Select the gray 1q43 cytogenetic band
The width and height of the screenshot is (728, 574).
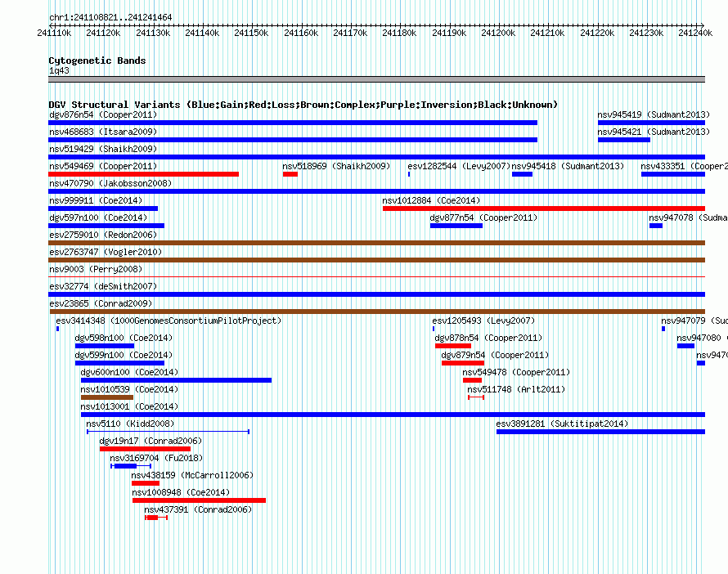376,79
